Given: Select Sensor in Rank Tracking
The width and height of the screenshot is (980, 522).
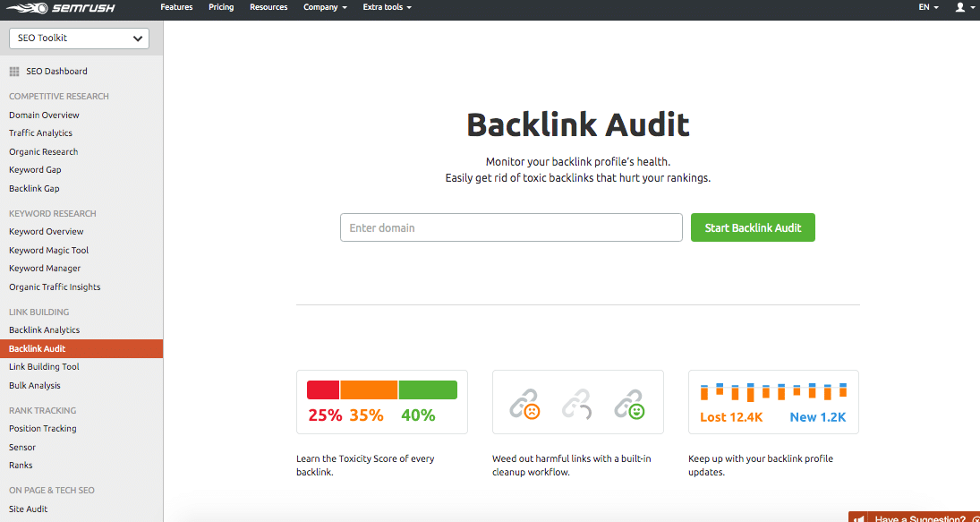Looking at the screenshot, I should click(21, 448).
